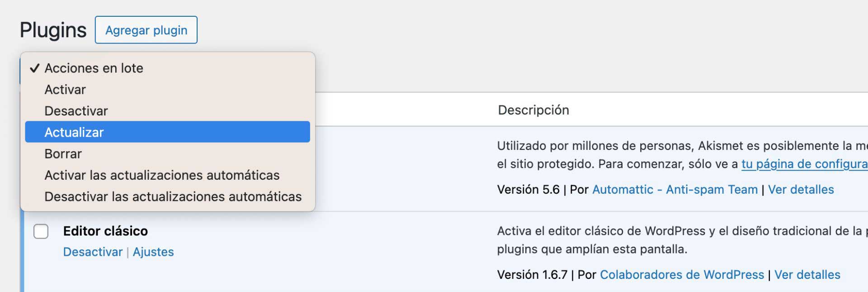The width and height of the screenshot is (868, 292).
Task: Click the highlighted Actualizar row
Action: [x=167, y=132]
